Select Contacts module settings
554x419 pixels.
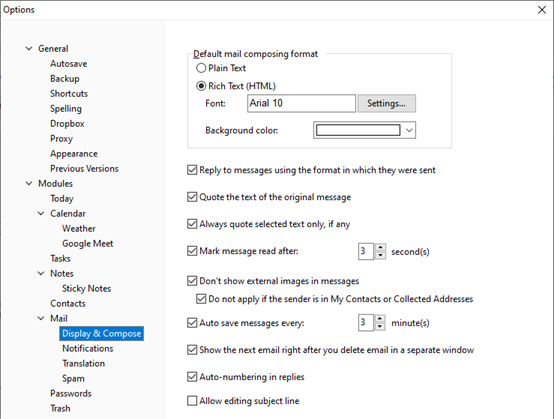click(68, 303)
